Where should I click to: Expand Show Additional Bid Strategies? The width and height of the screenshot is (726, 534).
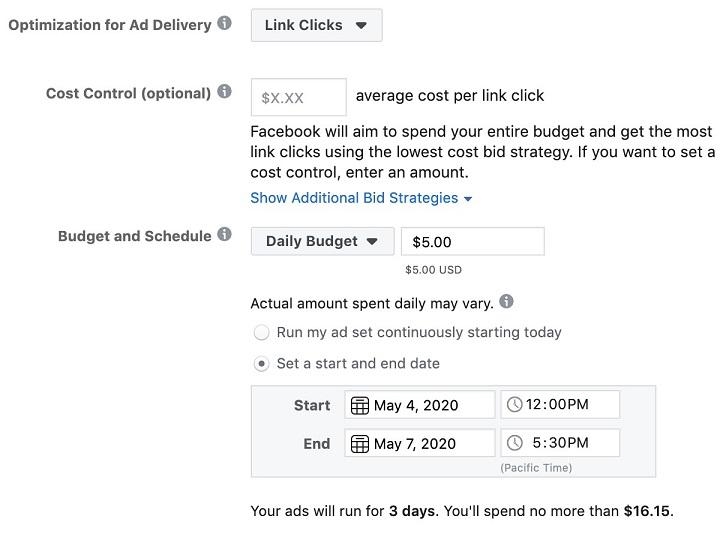click(354, 198)
